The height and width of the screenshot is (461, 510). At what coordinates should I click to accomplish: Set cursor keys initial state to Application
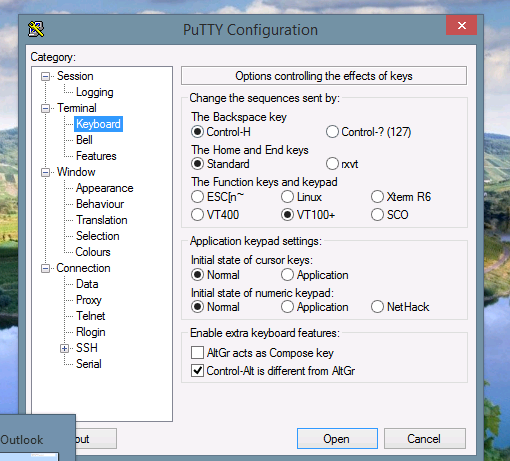click(x=287, y=275)
